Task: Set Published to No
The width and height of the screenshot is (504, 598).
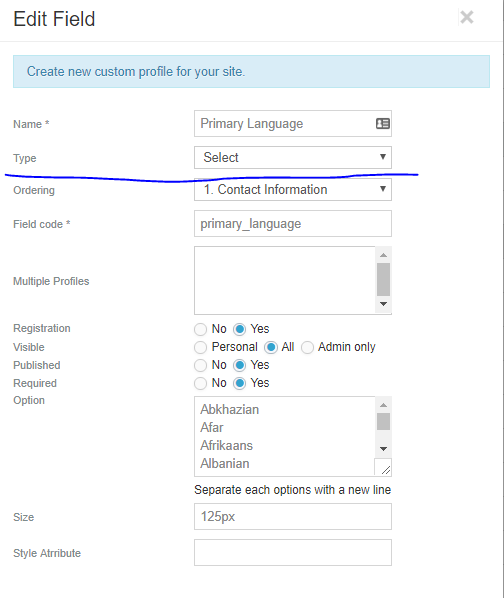Action: 201,365
